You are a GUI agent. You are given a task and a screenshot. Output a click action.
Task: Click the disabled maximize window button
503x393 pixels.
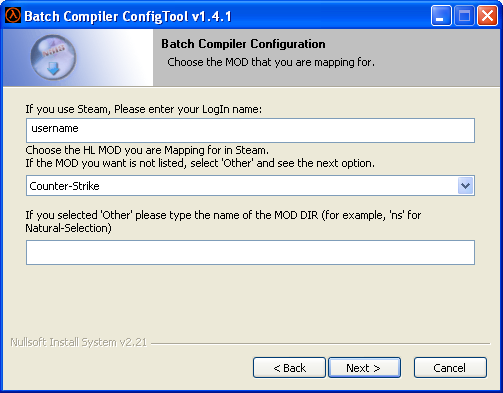point(464,15)
